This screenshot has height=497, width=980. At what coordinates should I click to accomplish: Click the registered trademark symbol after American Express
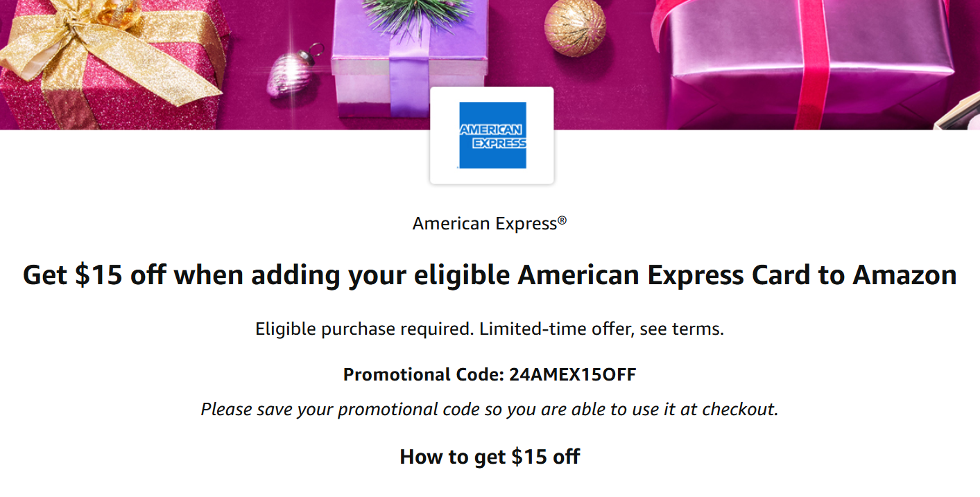tap(562, 221)
